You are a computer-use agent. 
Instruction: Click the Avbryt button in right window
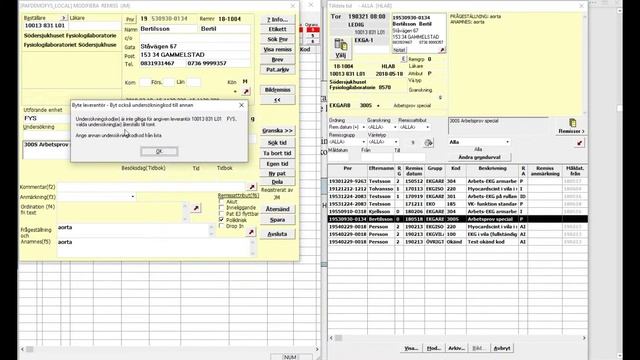pyautogui.click(x=502, y=348)
